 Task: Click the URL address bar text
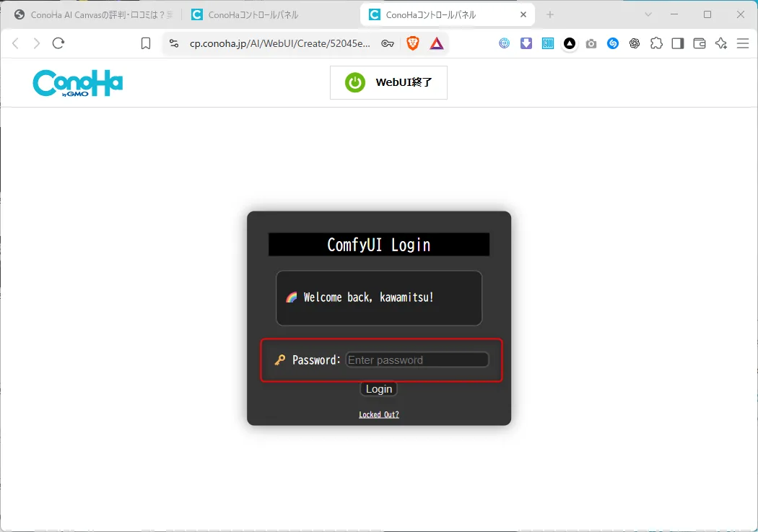point(280,43)
